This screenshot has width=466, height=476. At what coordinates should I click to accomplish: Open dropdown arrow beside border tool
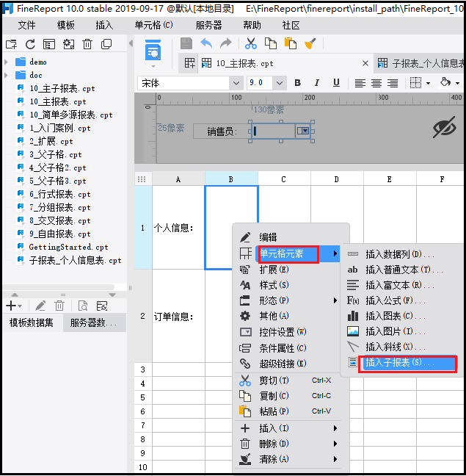[428, 83]
